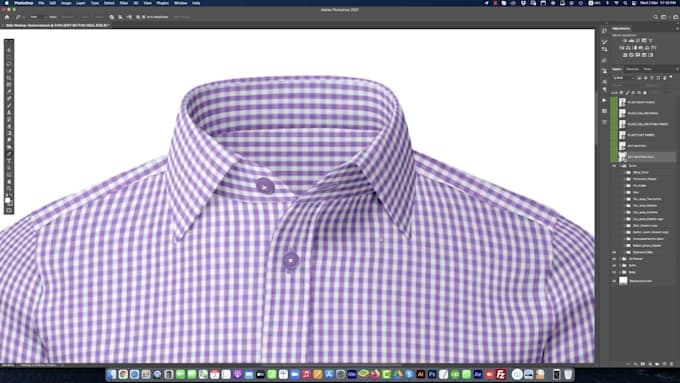Click Lock image pixels brush icon
680x383 pixels.
[627, 92]
